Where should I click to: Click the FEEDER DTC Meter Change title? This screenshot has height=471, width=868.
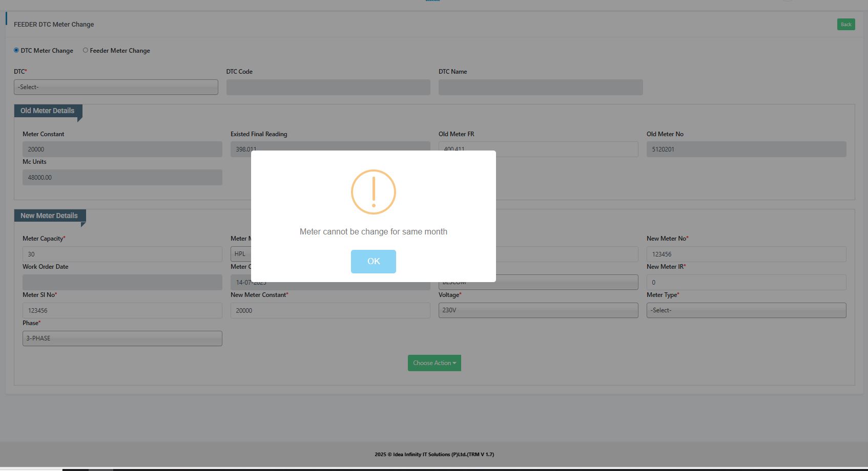click(54, 24)
